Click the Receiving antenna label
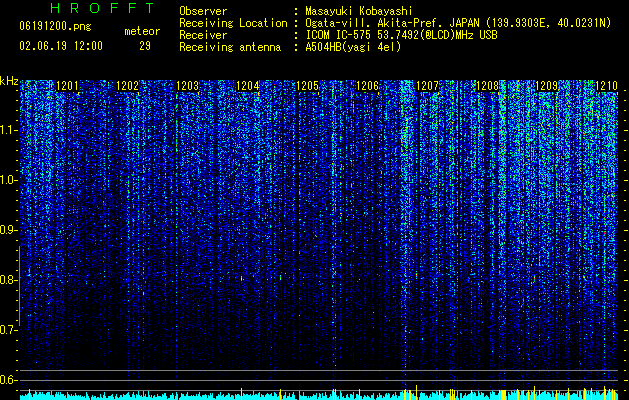The height and width of the screenshot is (400, 629). point(230,47)
